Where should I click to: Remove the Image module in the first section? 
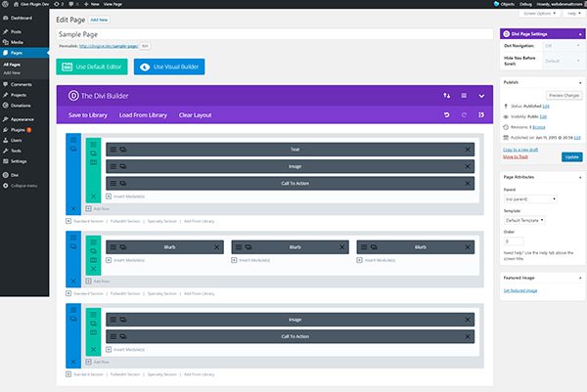[469, 166]
